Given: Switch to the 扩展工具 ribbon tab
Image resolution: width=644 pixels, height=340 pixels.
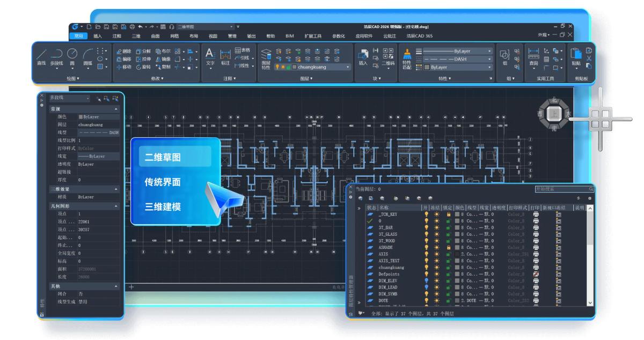Looking at the screenshot, I should (313, 36).
